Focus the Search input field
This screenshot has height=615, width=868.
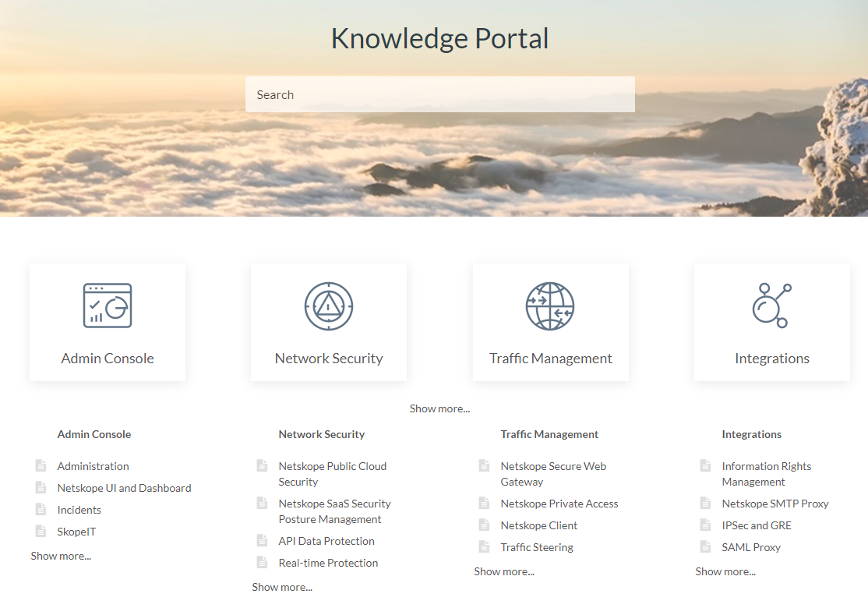click(440, 94)
